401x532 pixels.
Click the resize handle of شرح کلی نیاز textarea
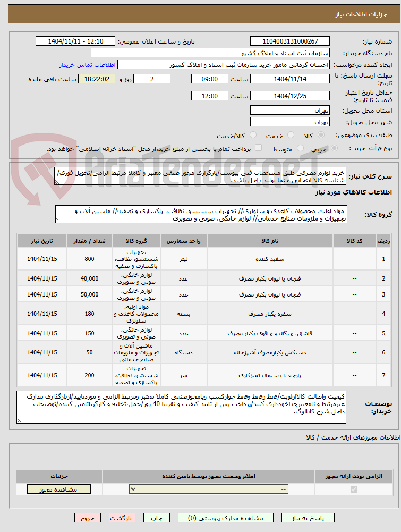click(x=57, y=182)
